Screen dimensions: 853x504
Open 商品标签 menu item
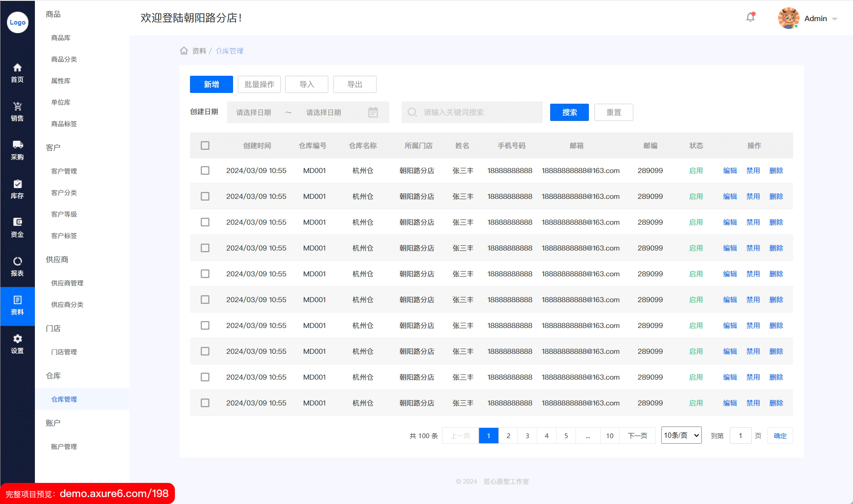64,124
